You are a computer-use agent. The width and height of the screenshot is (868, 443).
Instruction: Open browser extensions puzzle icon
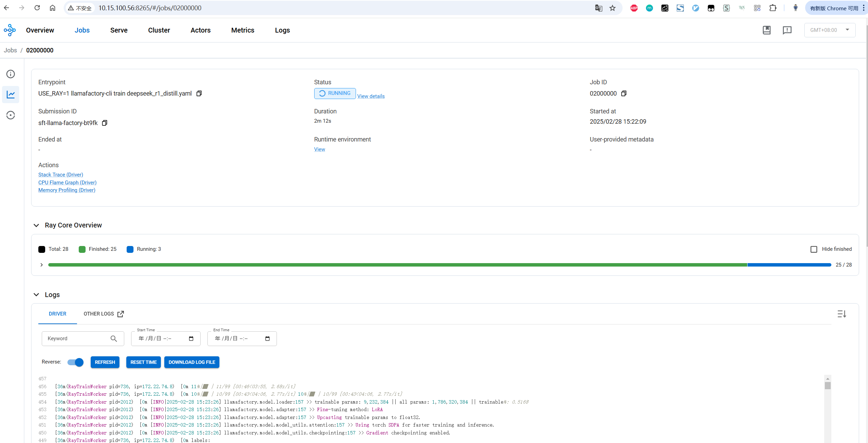click(773, 8)
